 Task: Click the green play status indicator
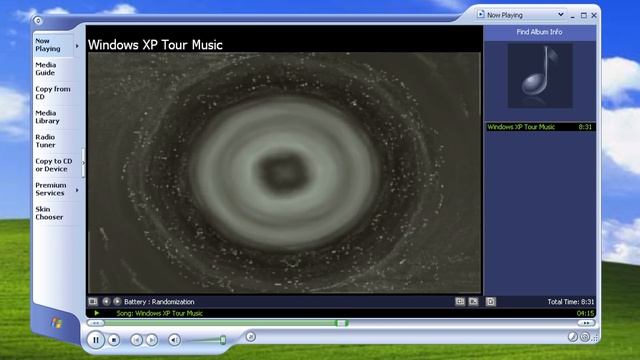pos(96,313)
